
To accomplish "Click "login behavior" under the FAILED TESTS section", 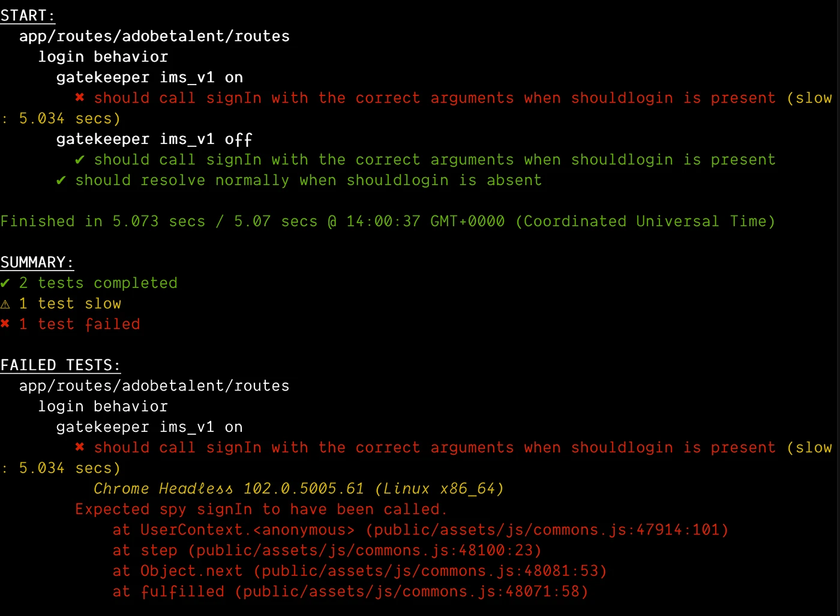I will (103, 407).
